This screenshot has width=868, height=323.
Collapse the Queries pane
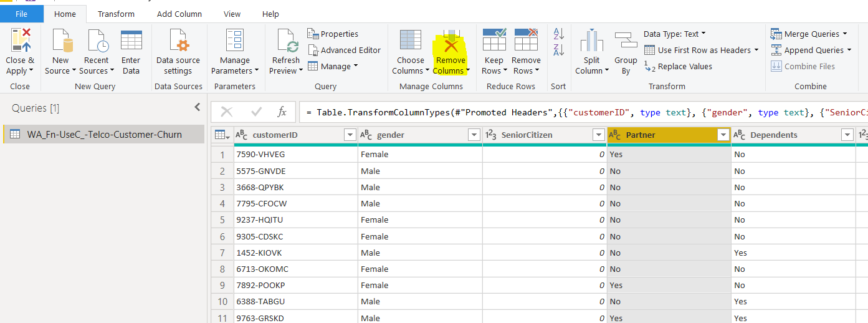[198, 107]
